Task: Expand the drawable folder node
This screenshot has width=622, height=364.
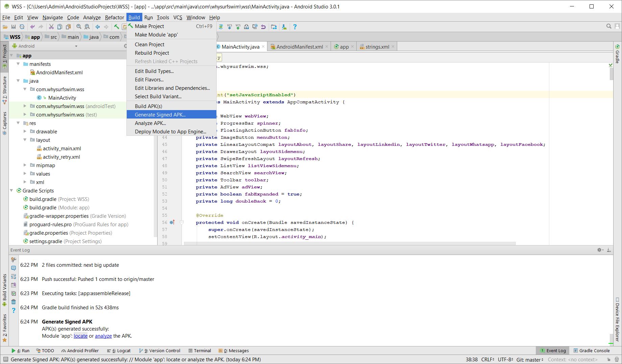Action: point(25,132)
